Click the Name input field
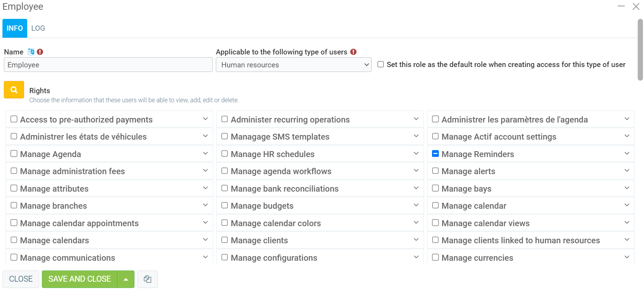The height and width of the screenshot is (289, 644). pyautogui.click(x=108, y=65)
